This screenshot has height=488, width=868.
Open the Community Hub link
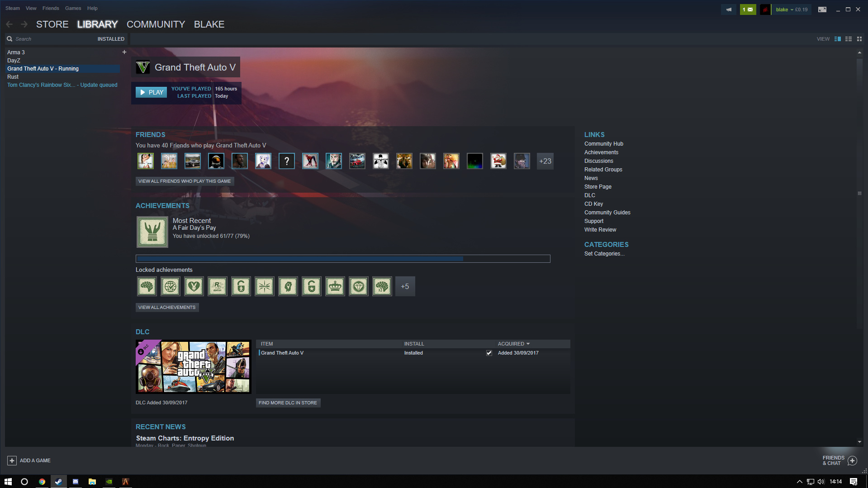603,144
